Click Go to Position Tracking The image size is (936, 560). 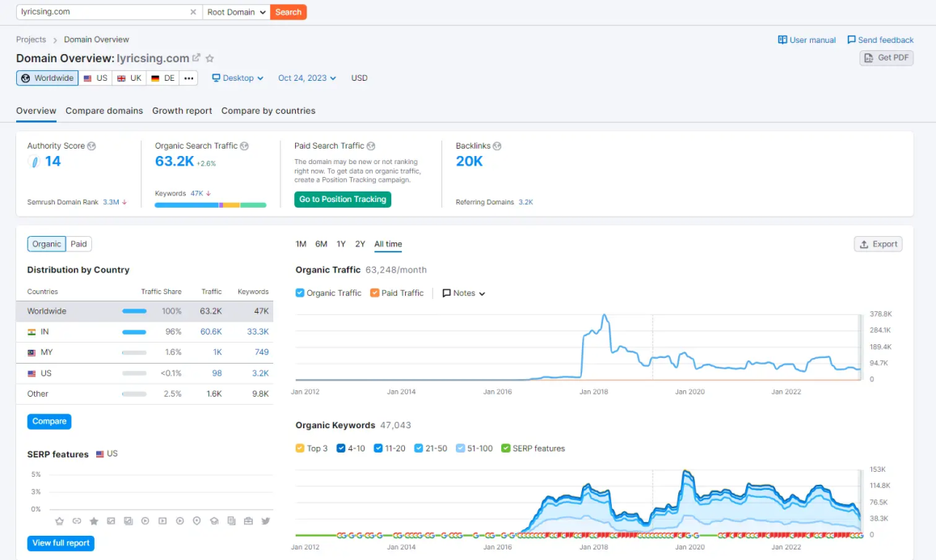[x=343, y=200]
